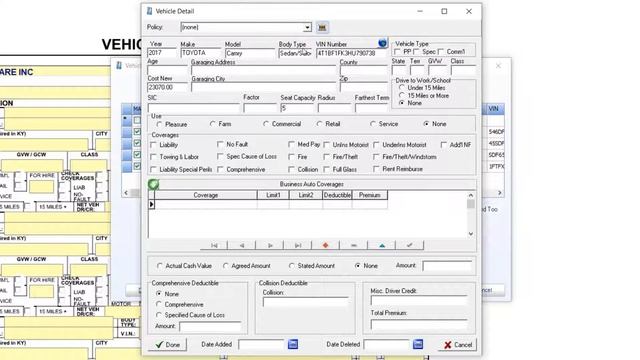Select Service use radio button

(373, 124)
